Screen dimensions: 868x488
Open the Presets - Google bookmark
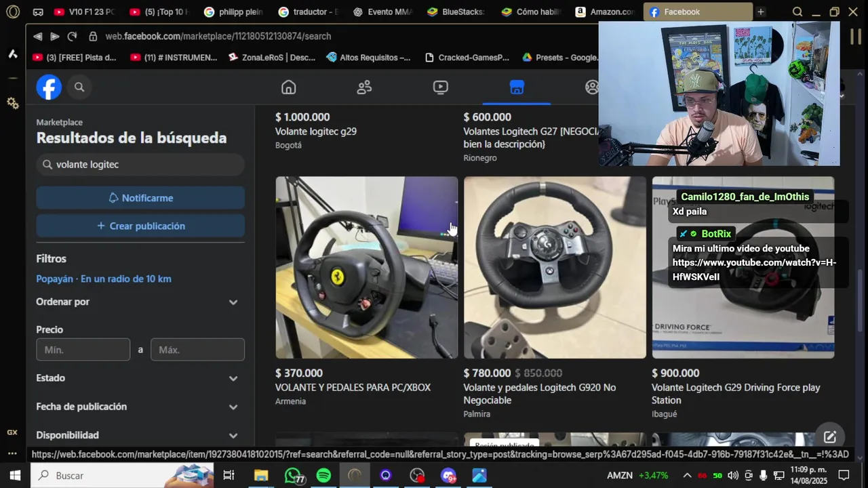pos(561,58)
